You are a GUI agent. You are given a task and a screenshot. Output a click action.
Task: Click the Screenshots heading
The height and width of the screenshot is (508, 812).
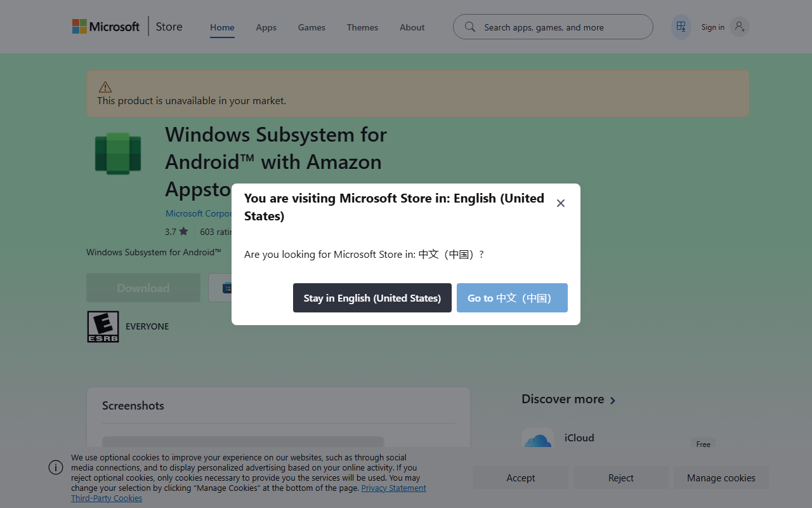[133, 406]
